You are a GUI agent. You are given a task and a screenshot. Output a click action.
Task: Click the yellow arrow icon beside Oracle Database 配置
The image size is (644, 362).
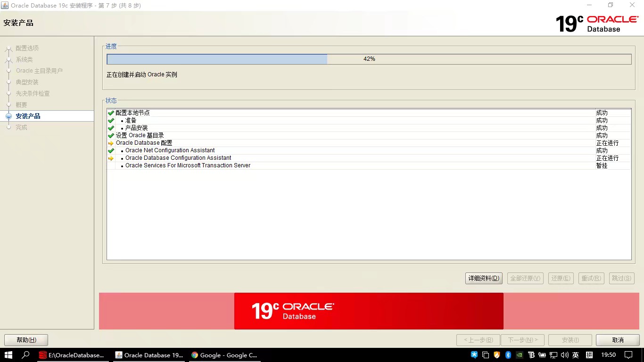pyautogui.click(x=110, y=143)
